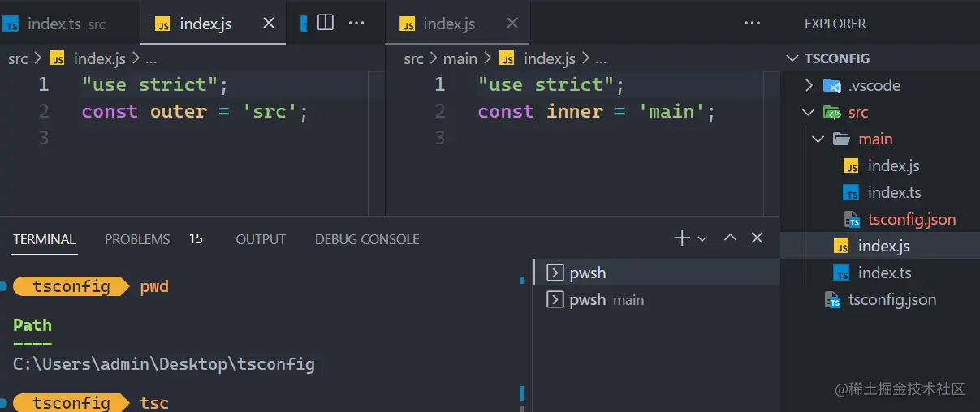Close the terminal panel with X icon
The height and width of the screenshot is (412, 980).
coord(757,238)
